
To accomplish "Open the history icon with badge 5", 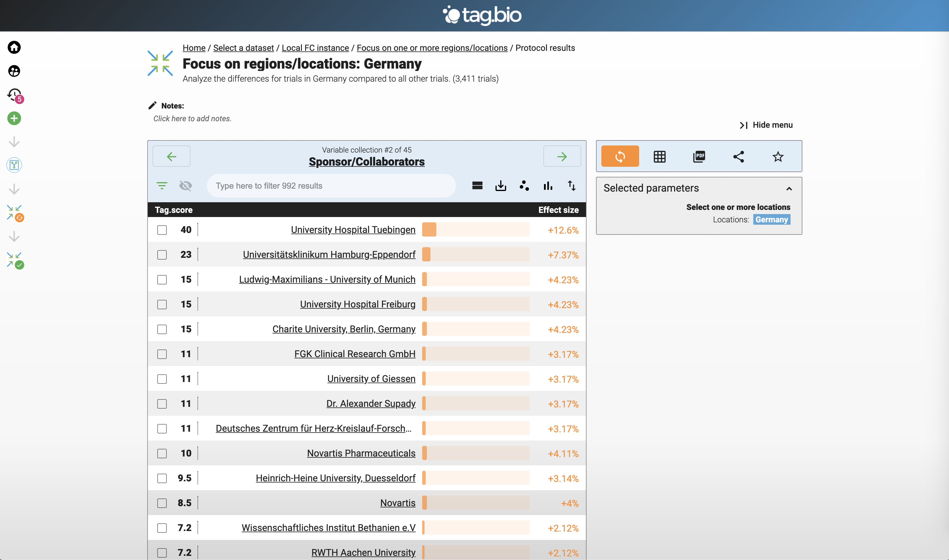I will [x=14, y=94].
